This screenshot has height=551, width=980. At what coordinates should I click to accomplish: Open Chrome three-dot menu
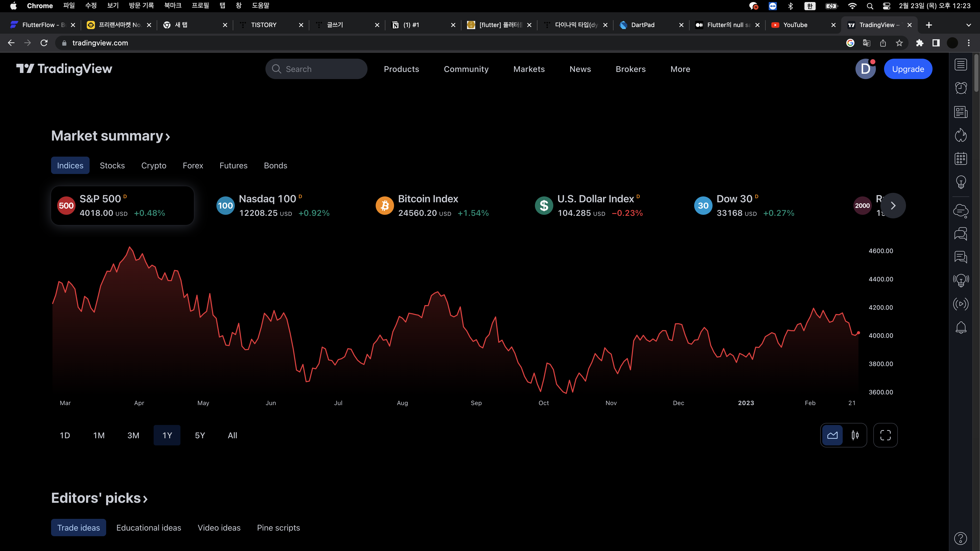click(x=969, y=43)
